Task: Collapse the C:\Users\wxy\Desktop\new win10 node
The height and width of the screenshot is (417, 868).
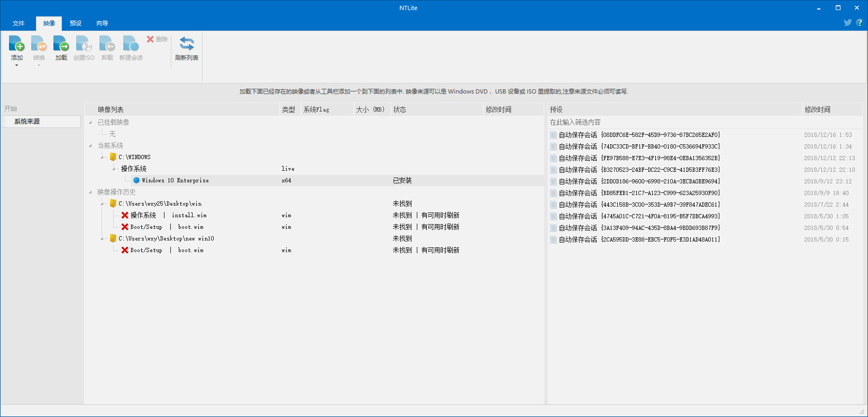Action: click(103, 239)
